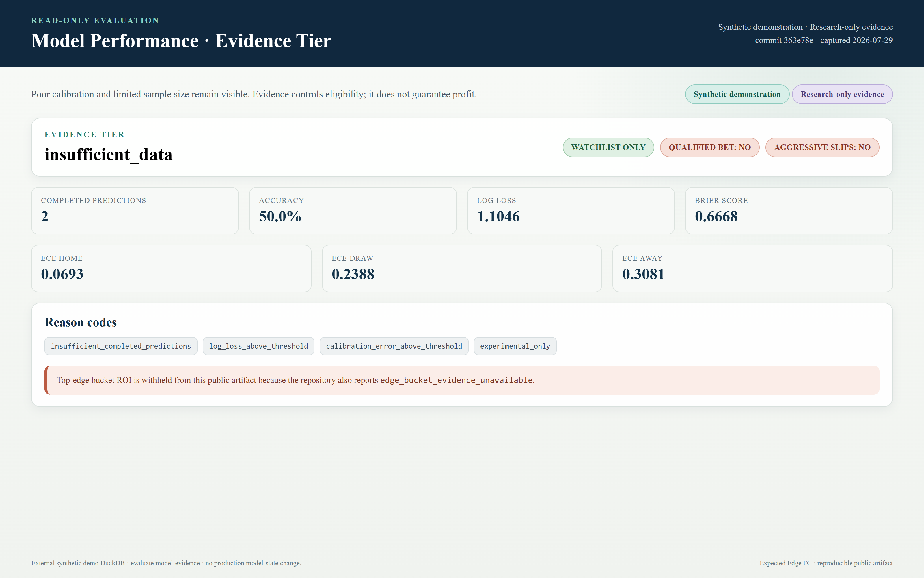
Task: Click the experimental_only reason code
Action: tap(515, 346)
